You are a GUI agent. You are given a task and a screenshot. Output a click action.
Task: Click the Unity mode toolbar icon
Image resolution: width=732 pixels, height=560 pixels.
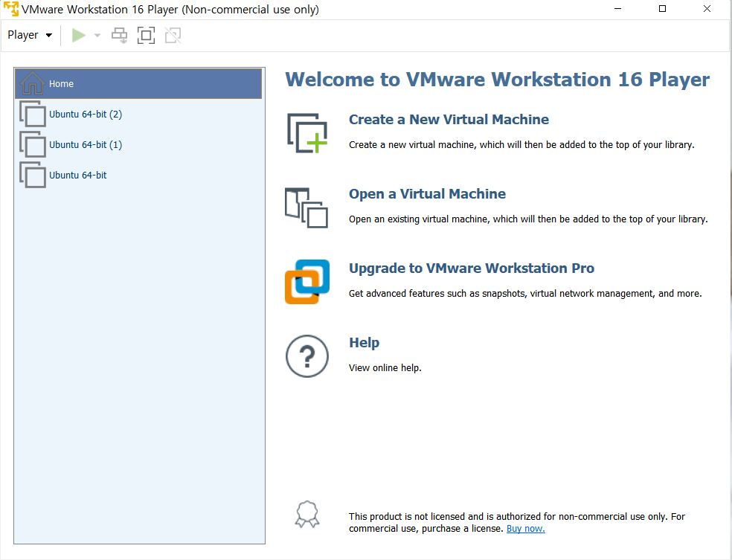click(173, 36)
